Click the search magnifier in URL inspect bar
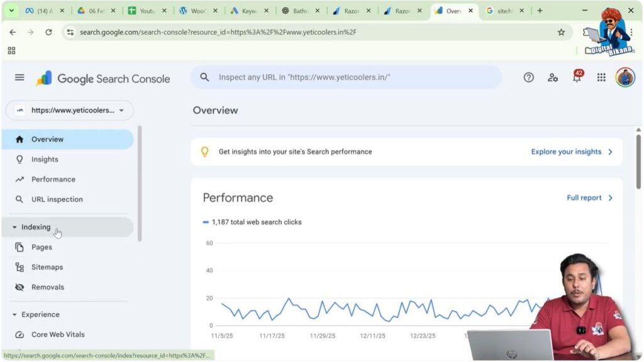644x362 pixels. (204, 77)
